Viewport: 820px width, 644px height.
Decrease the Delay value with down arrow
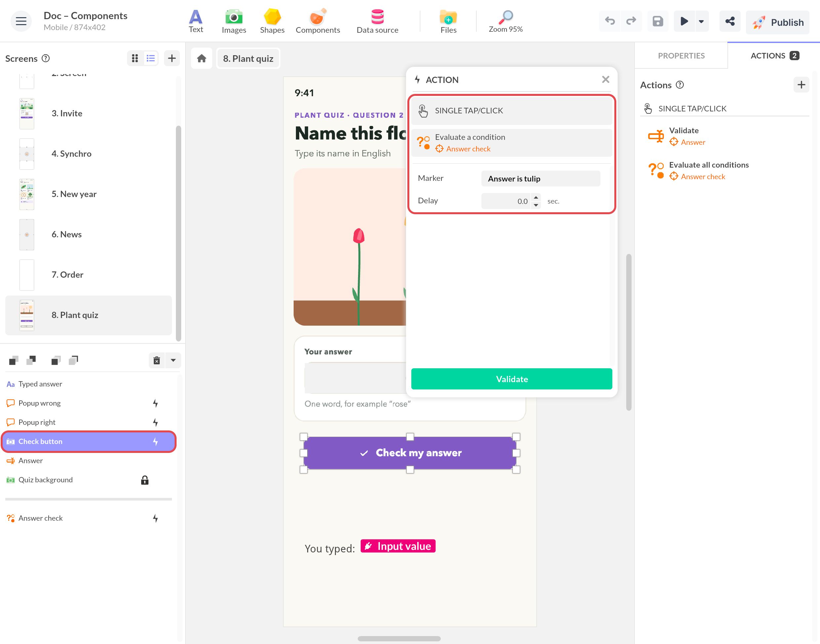pyautogui.click(x=536, y=205)
